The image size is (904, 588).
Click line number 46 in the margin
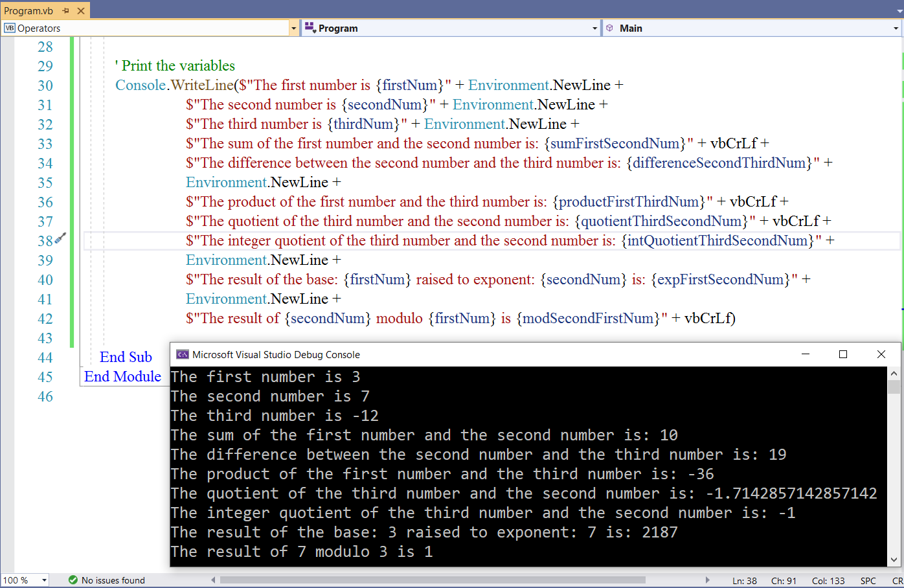point(45,396)
